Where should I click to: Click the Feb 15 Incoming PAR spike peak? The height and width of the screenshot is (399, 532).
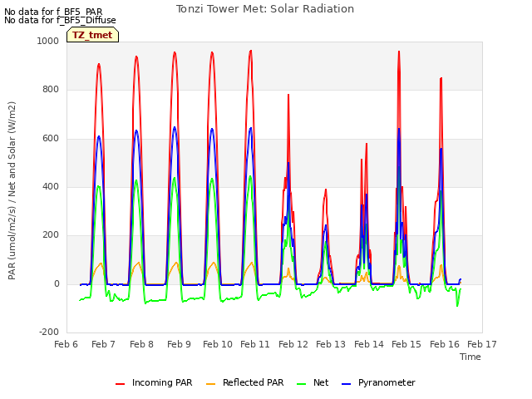(399, 52)
